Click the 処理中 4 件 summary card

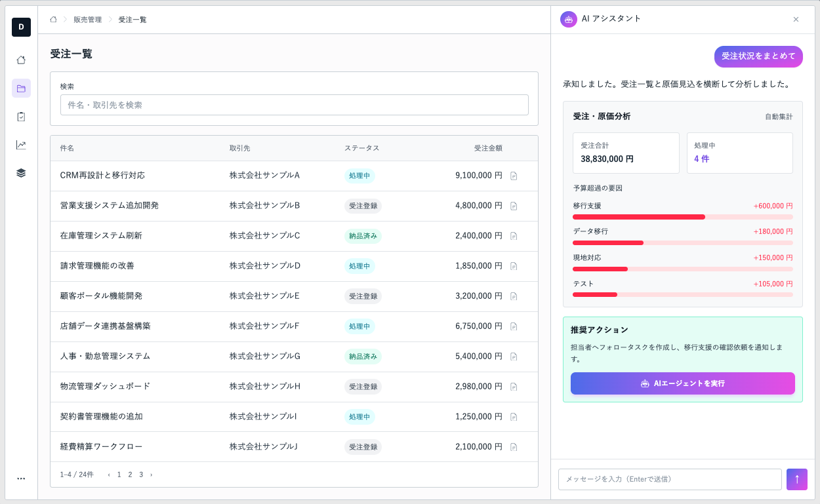pos(740,153)
